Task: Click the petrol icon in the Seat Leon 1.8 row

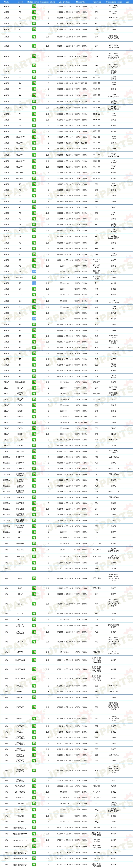Action: point(34,440)
